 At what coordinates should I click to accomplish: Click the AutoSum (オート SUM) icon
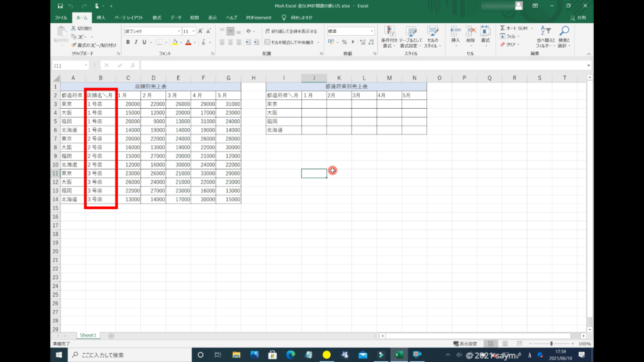pos(503,28)
